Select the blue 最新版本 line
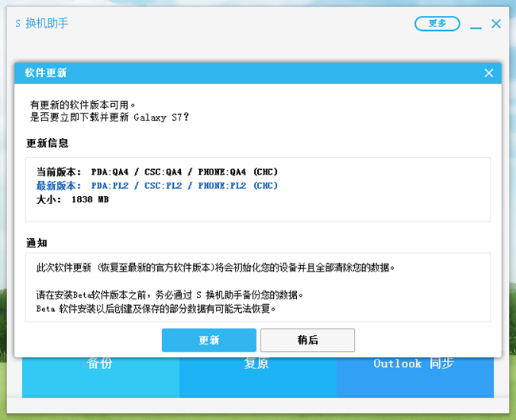The image size is (516, 420). pos(157,186)
